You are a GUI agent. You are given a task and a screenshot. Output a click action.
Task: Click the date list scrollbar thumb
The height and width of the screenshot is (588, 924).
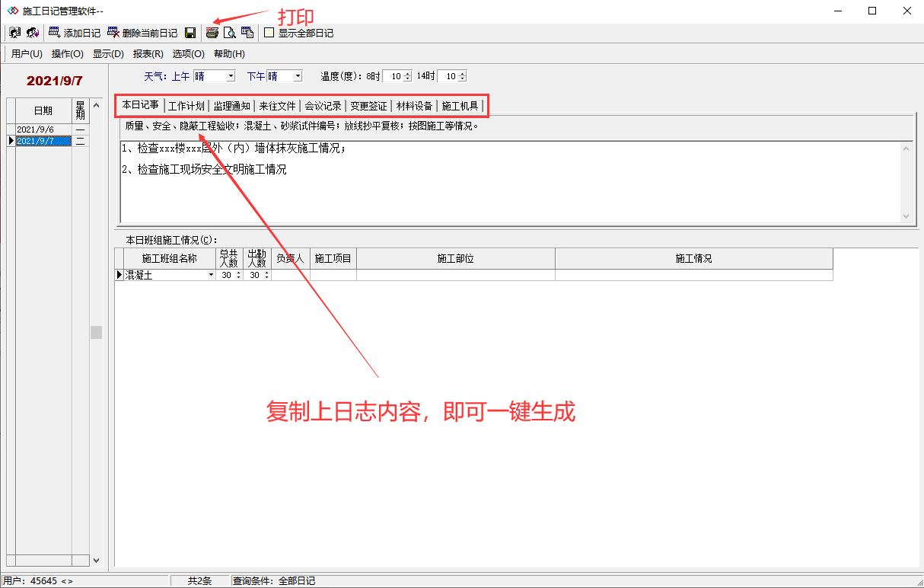point(96,332)
